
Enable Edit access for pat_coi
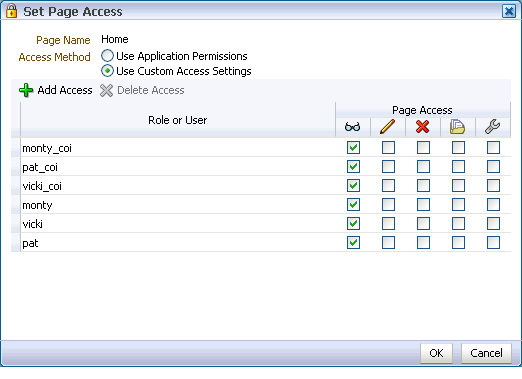point(388,167)
